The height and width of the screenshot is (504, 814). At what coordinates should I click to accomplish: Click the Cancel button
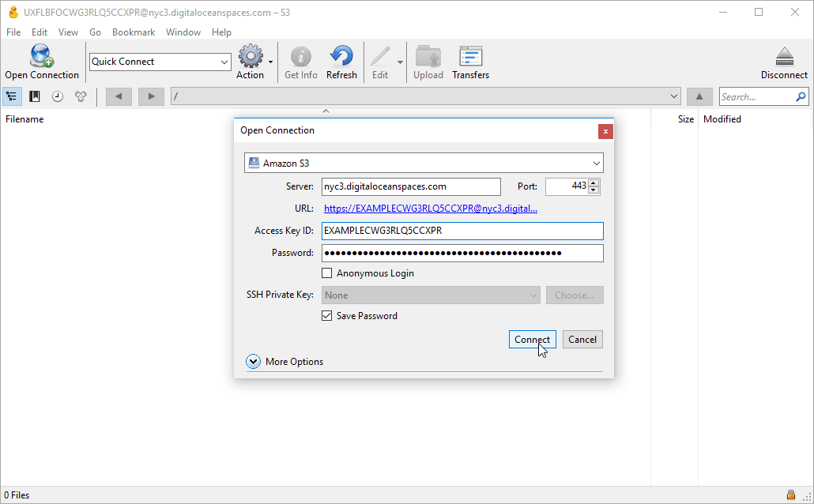click(x=582, y=340)
